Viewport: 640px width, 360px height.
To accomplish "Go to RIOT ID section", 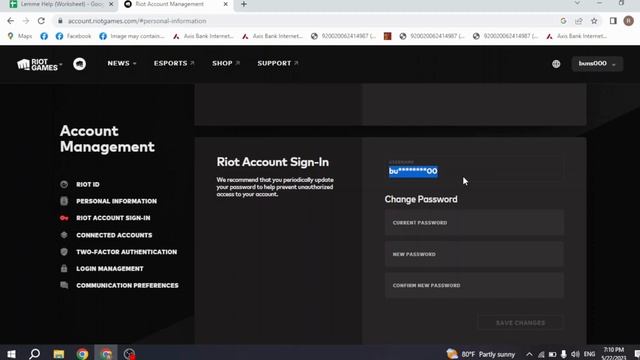I will coord(88,184).
